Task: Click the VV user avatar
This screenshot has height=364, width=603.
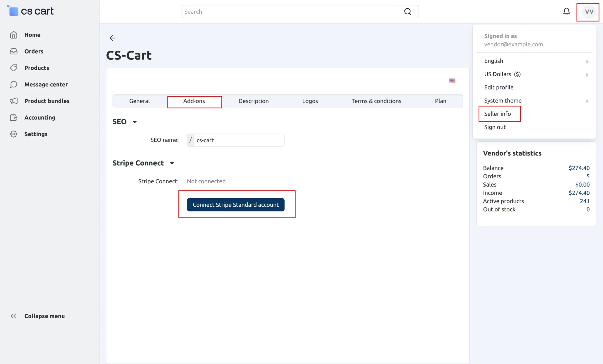Action: (589, 12)
